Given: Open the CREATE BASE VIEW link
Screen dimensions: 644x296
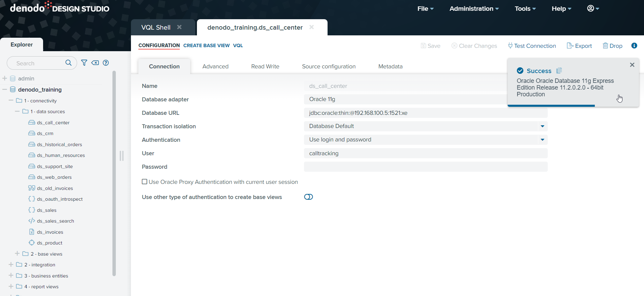Looking at the screenshot, I should [206, 45].
